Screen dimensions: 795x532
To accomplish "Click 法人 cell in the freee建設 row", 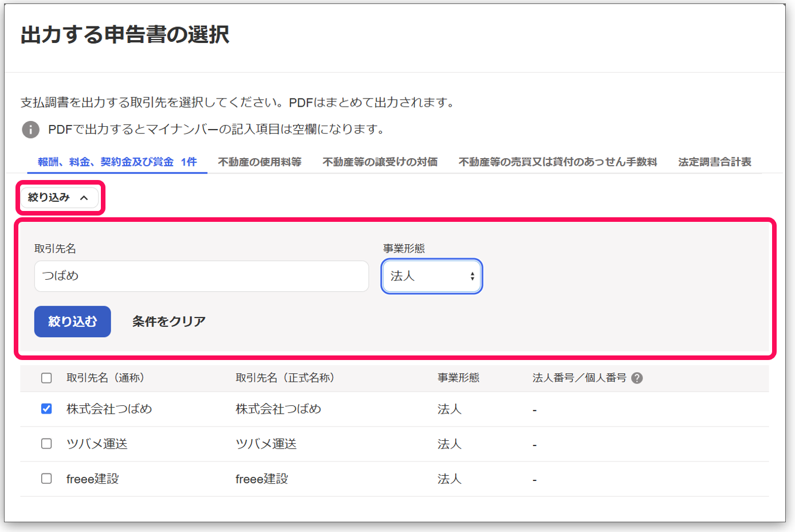I will (449, 479).
